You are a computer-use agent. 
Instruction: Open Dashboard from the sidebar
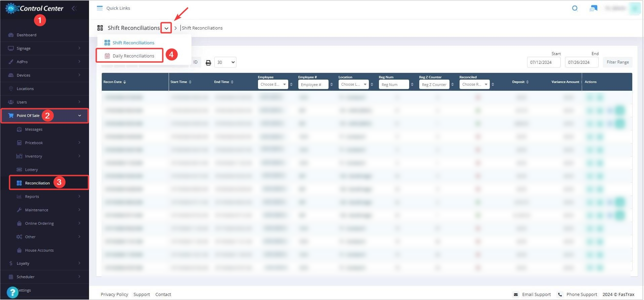(27, 35)
